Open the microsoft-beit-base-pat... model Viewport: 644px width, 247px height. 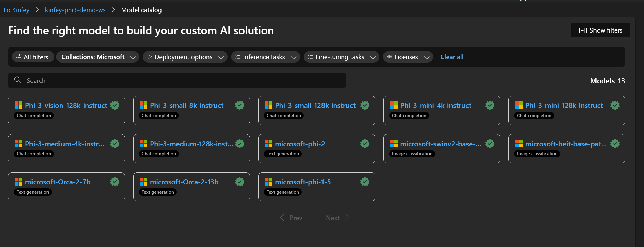tap(566, 144)
